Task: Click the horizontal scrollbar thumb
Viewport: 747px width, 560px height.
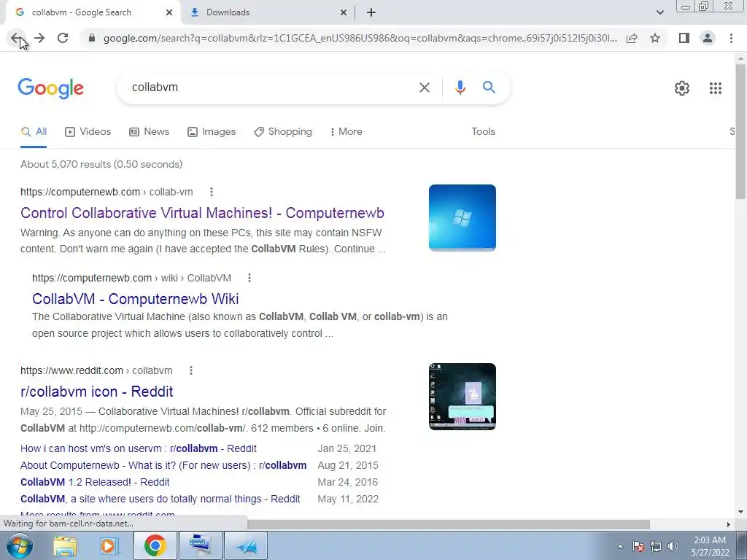Action: pos(449,524)
